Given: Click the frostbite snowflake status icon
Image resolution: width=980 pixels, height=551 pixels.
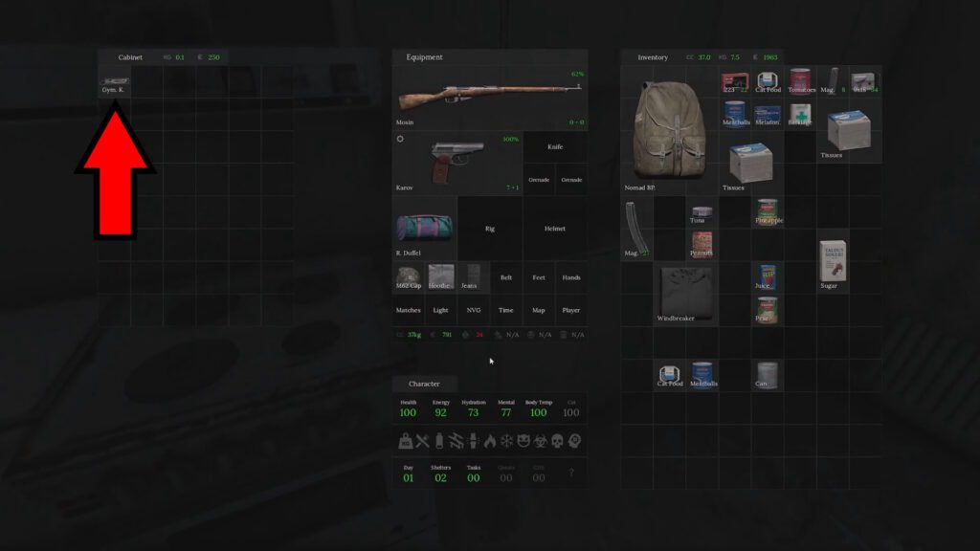Looking at the screenshot, I should pos(507,441).
